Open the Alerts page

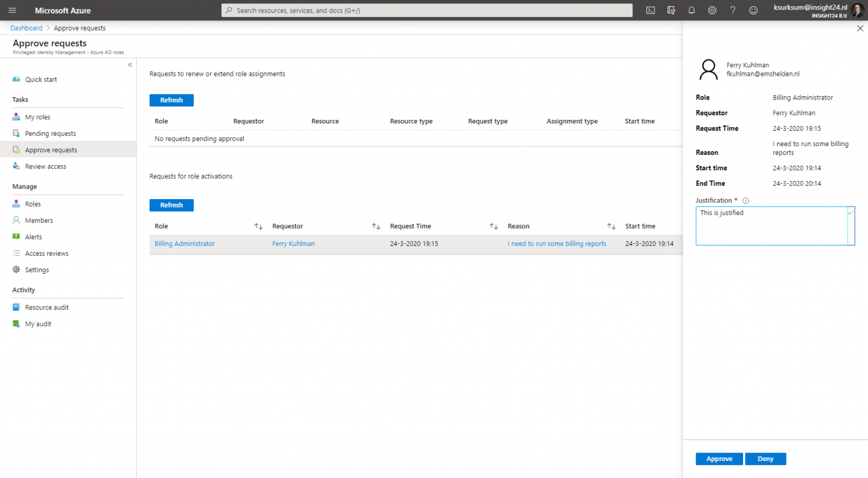pos(33,236)
